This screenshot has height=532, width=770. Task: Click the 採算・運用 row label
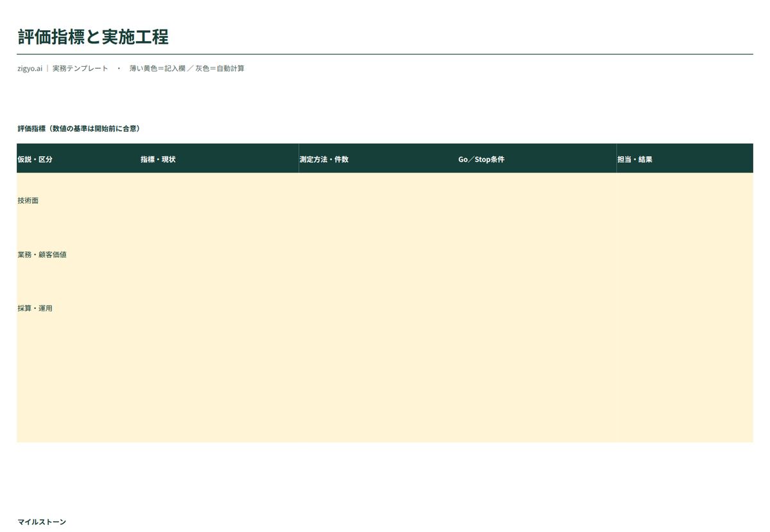[35, 308]
